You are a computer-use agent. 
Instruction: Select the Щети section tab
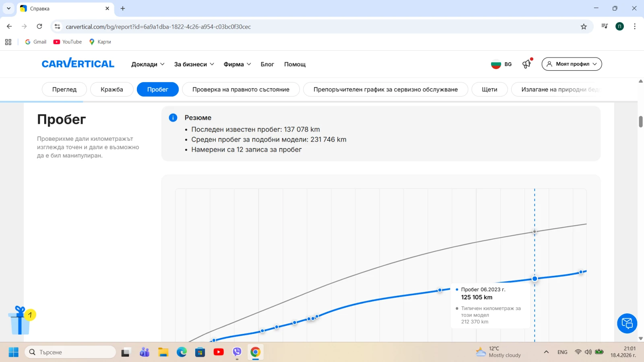pos(489,89)
